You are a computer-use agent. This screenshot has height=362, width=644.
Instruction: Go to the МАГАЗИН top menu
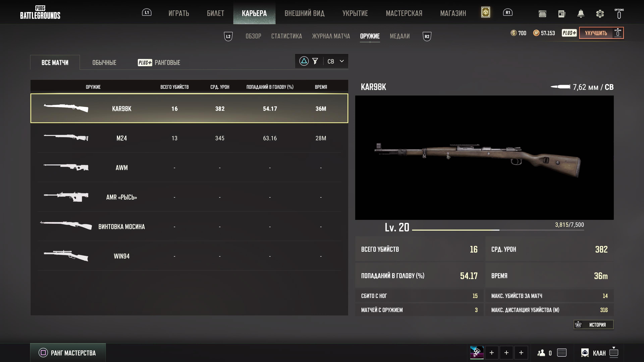tap(453, 13)
